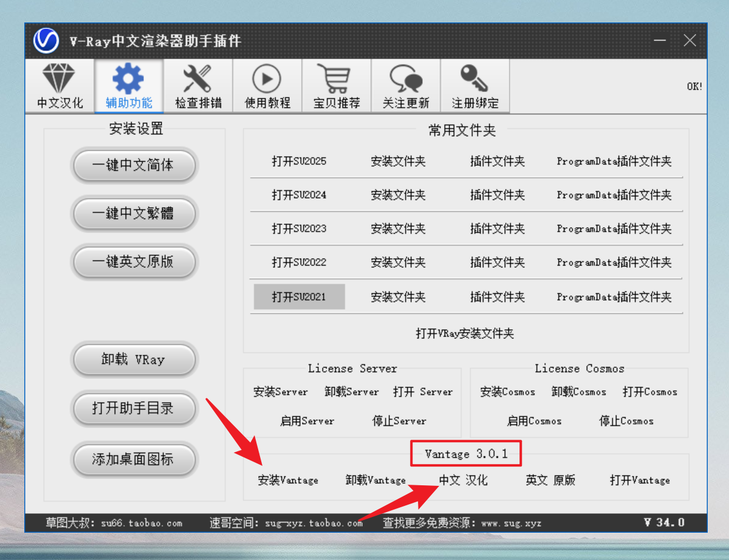Click 打开SU2023
This screenshot has width=729, height=560.
click(299, 229)
